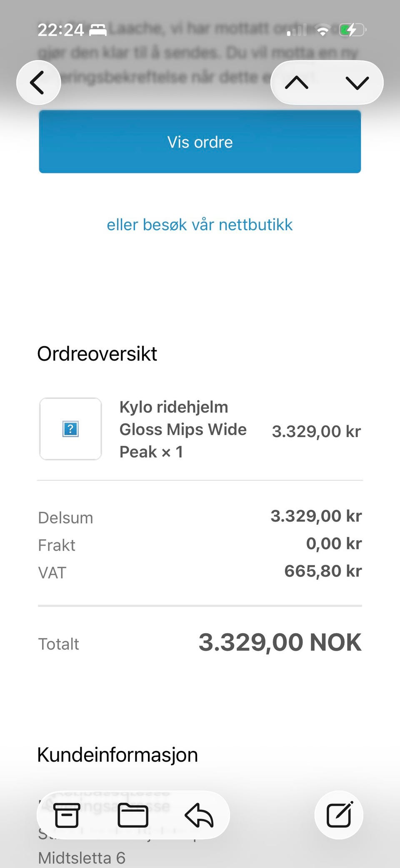Image resolution: width=400 pixels, height=868 pixels.
Task: Tap the Midtsletta 6 address line
Action: pyautogui.click(x=82, y=858)
